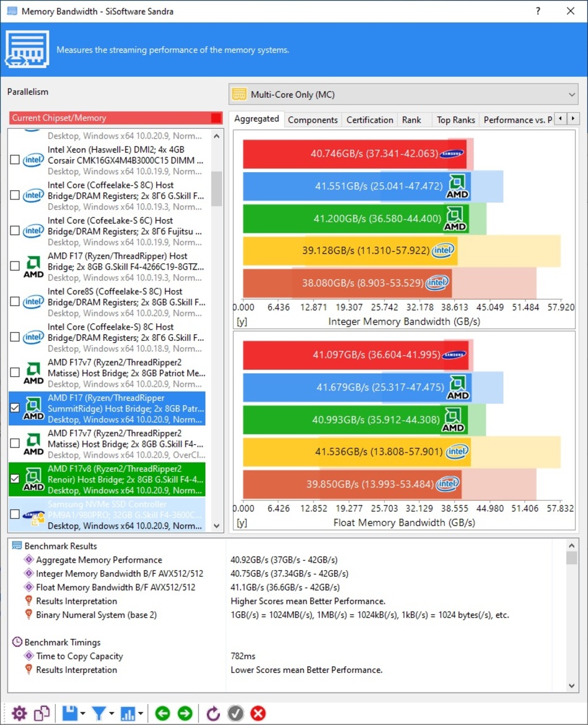Select the Aggregate Memory Performance result row

pos(288,560)
